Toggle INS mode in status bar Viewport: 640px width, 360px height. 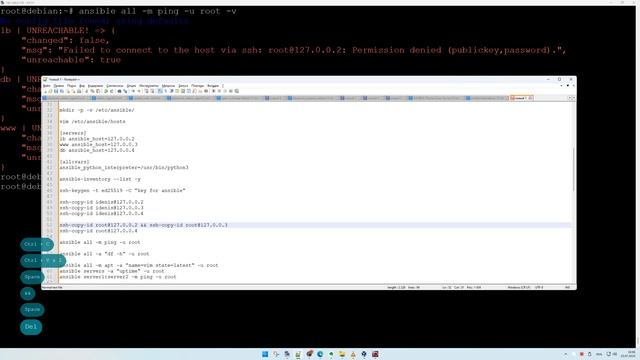[x=567, y=287]
